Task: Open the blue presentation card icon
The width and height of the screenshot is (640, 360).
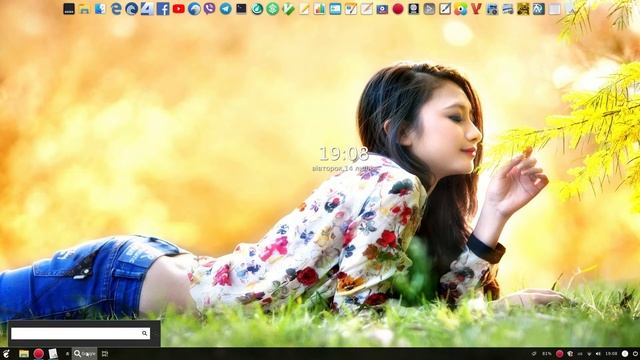Action: tap(335, 9)
